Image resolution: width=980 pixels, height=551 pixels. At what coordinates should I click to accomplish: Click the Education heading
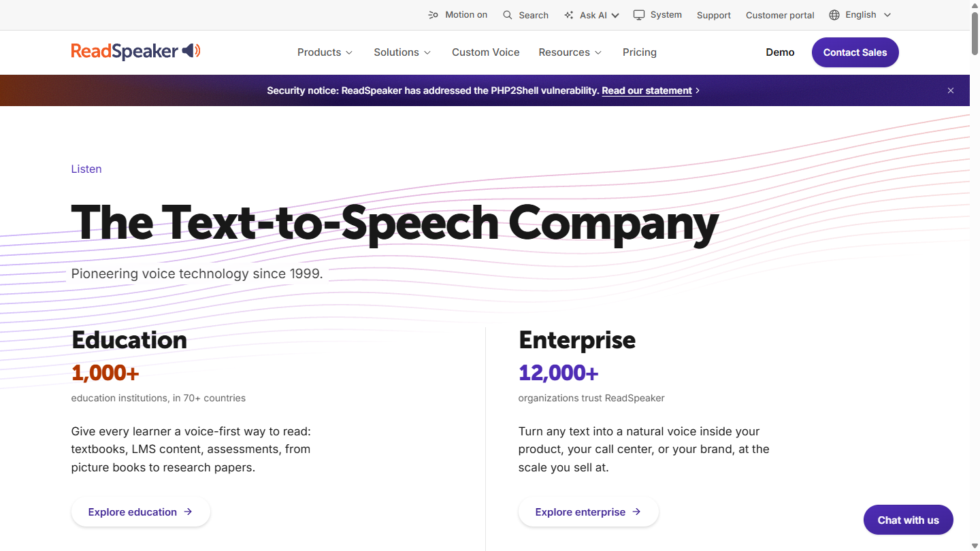pos(129,339)
